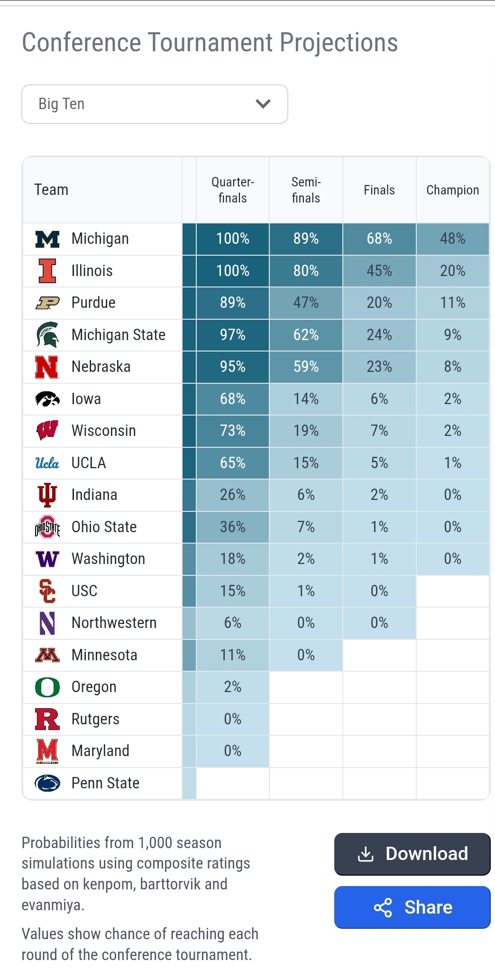This screenshot has width=495, height=980.
Task: Click the USC interlocked SC logo
Action: (x=47, y=591)
